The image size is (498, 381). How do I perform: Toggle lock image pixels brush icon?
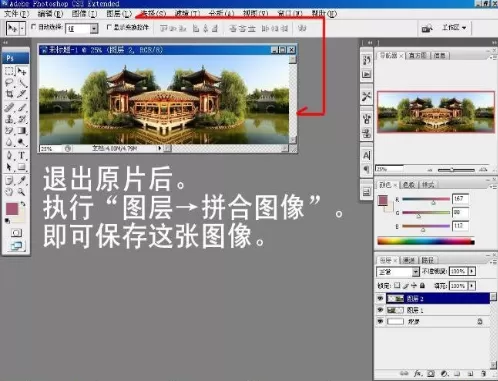coord(406,286)
